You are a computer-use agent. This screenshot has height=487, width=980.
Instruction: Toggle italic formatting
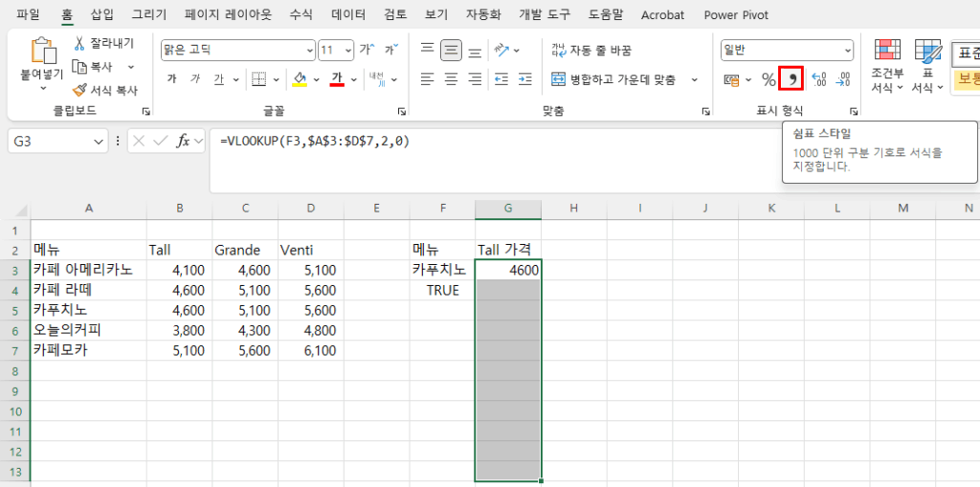195,79
